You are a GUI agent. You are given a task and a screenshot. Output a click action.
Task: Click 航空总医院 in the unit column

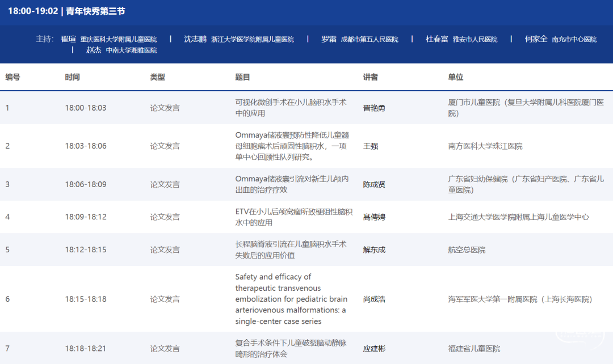pyautogui.click(x=467, y=249)
